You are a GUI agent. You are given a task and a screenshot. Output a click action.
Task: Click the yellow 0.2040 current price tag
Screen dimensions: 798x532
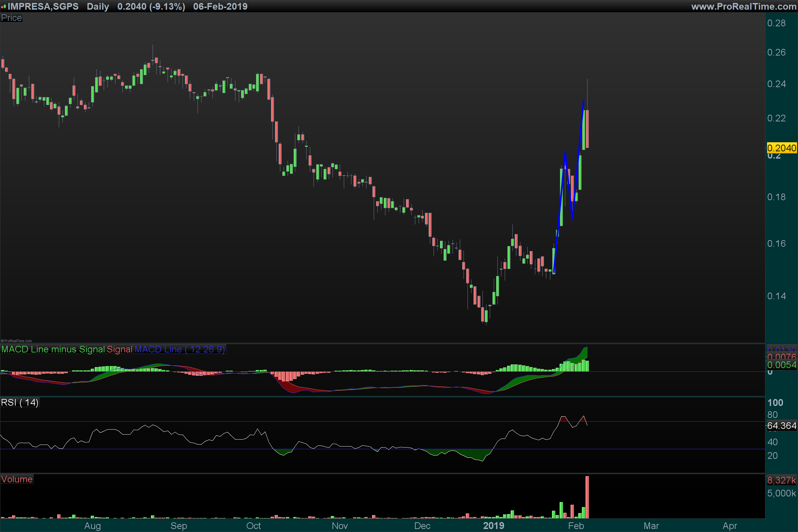[x=781, y=148]
